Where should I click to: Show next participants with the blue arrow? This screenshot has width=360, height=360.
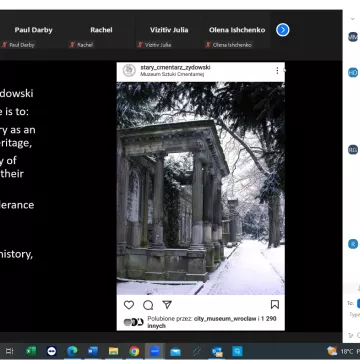[x=283, y=30]
